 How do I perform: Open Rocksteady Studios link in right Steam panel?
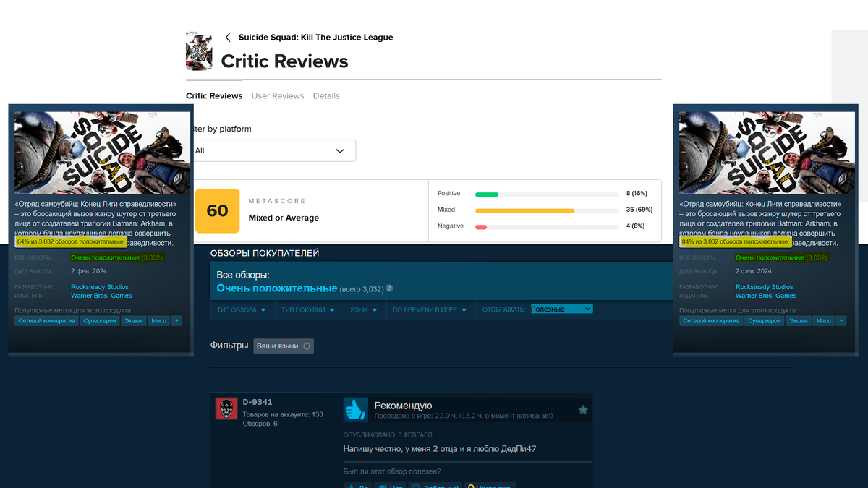(765, 287)
